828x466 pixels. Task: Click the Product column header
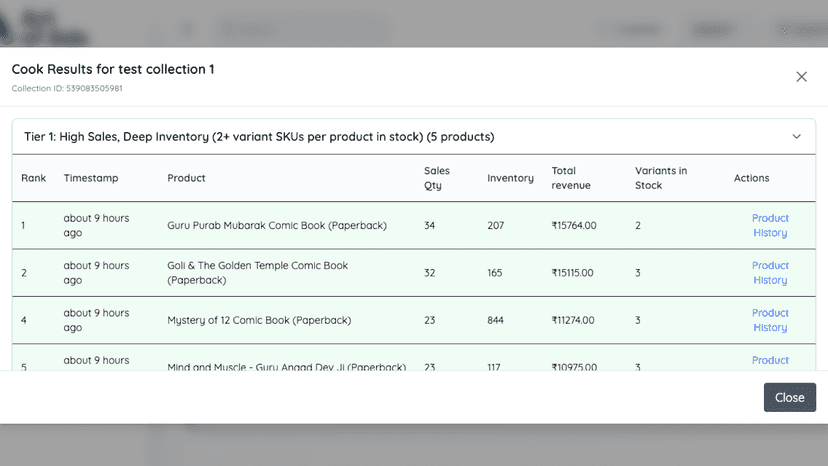point(186,178)
